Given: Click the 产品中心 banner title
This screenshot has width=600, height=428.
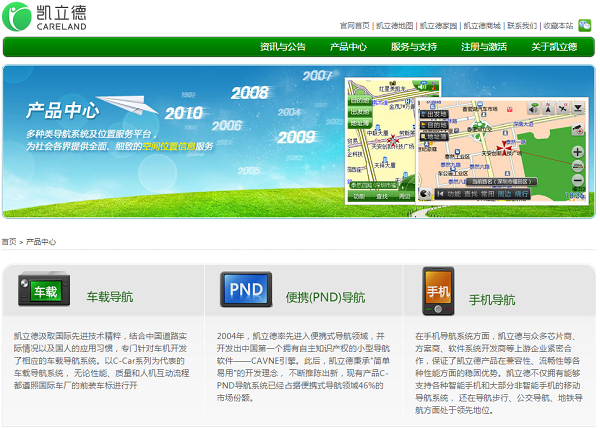Looking at the screenshot, I should (63, 110).
